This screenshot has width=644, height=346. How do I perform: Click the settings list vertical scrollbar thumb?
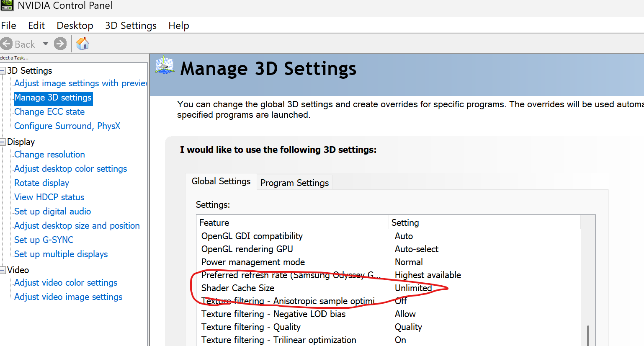tap(588, 335)
